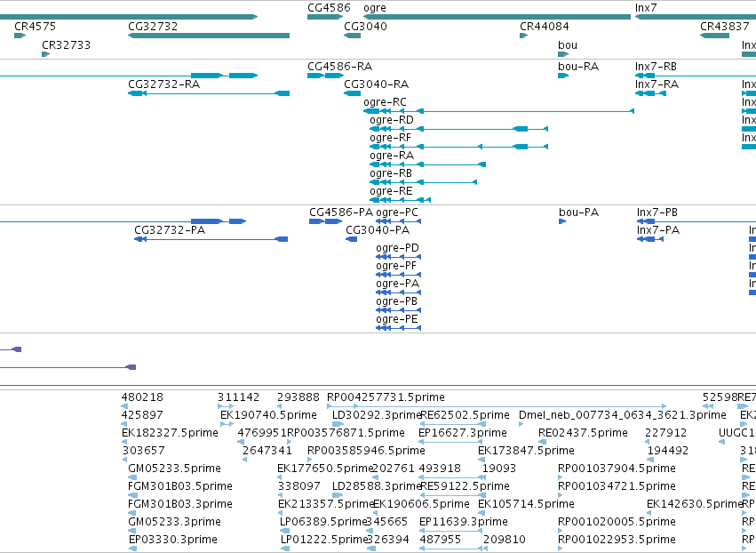Viewport: 756px width, 553px height.
Task: Click EST RP001020005.5prime
Action: coord(617,522)
